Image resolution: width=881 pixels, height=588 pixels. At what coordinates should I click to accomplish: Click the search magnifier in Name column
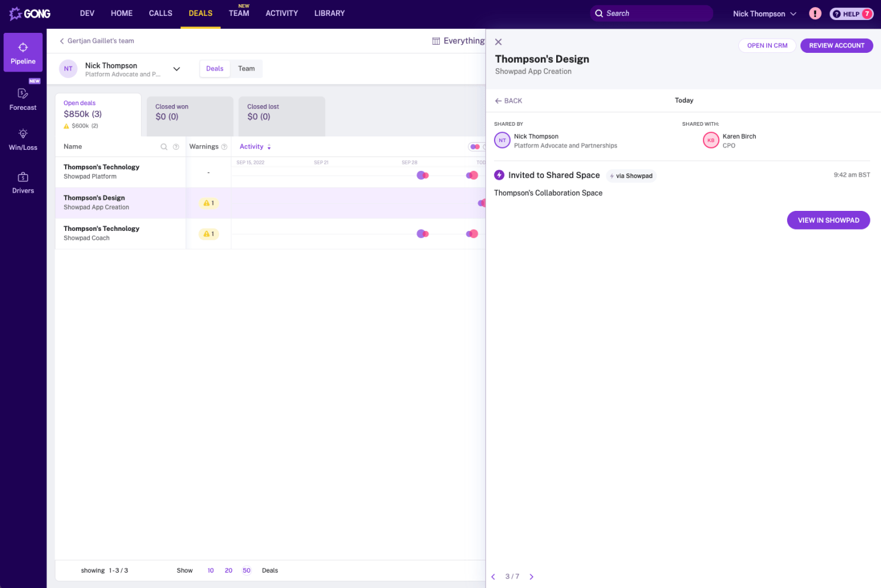click(164, 147)
